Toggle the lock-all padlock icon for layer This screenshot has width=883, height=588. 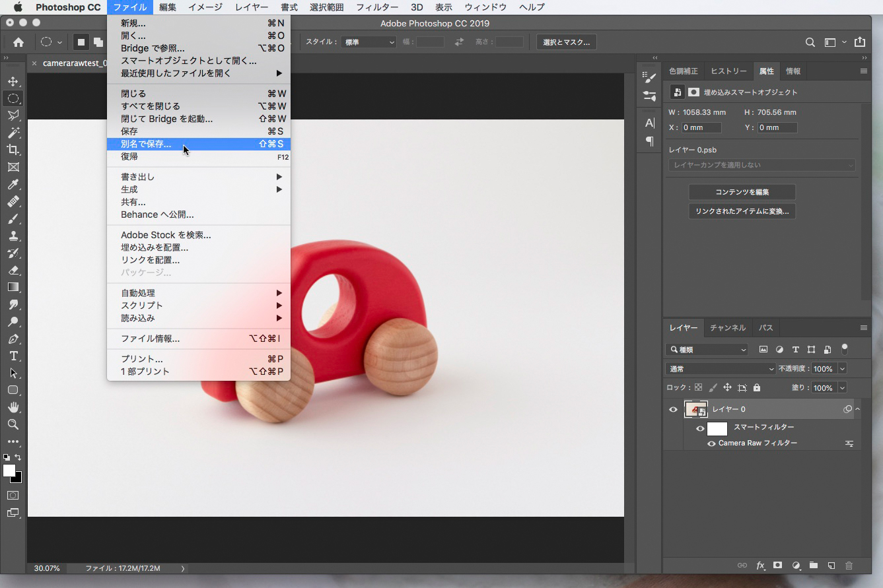click(x=757, y=388)
